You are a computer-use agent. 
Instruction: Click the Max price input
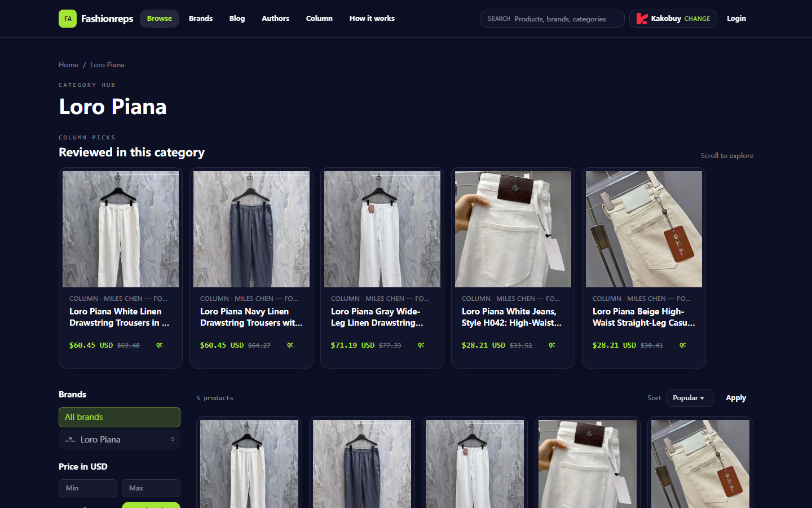tap(151, 488)
